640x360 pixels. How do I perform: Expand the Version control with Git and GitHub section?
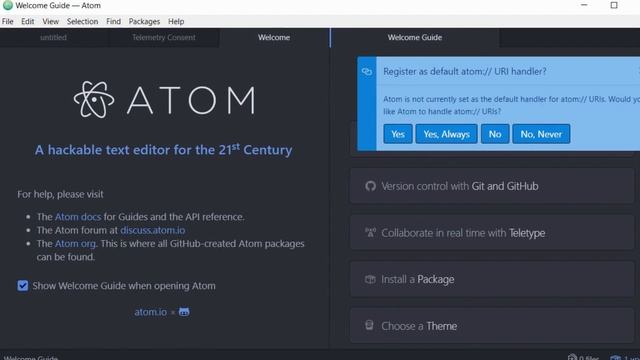pos(492,186)
